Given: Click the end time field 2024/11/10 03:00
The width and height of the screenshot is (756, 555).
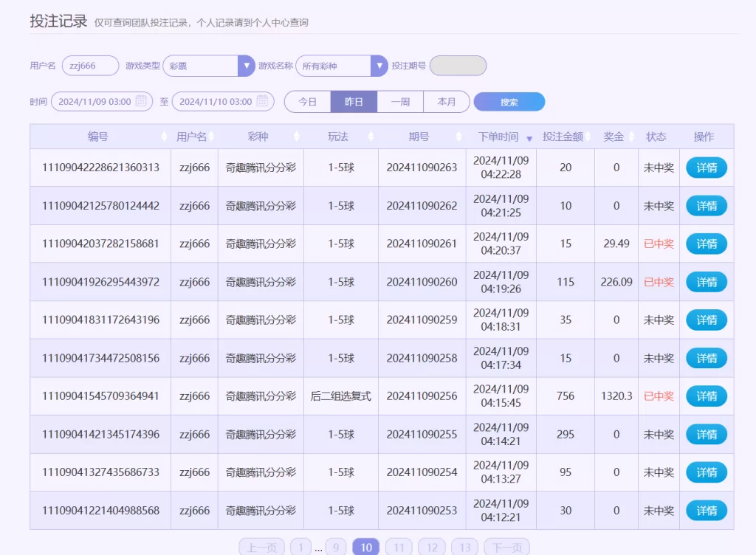Looking at the screenshot, I should click(223, 101).
